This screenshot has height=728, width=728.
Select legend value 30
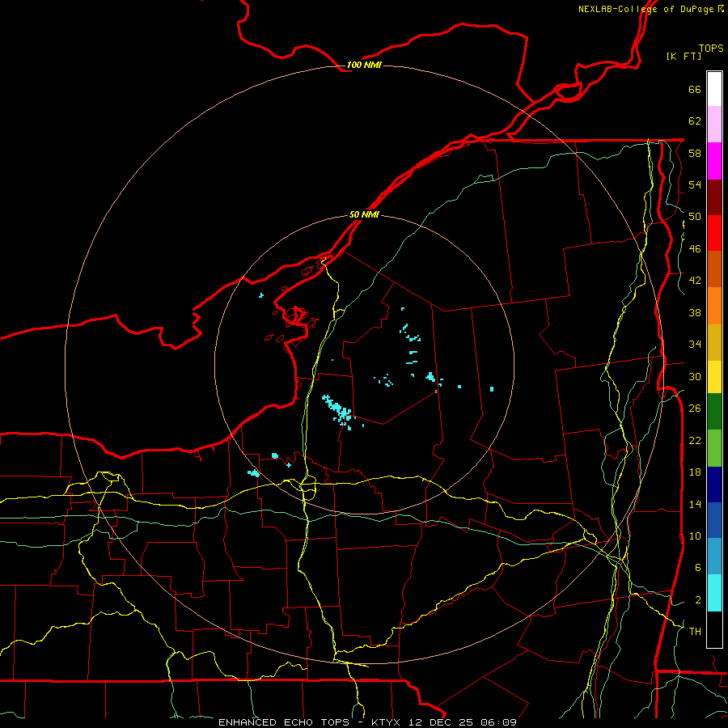click(x=695, y=376)
